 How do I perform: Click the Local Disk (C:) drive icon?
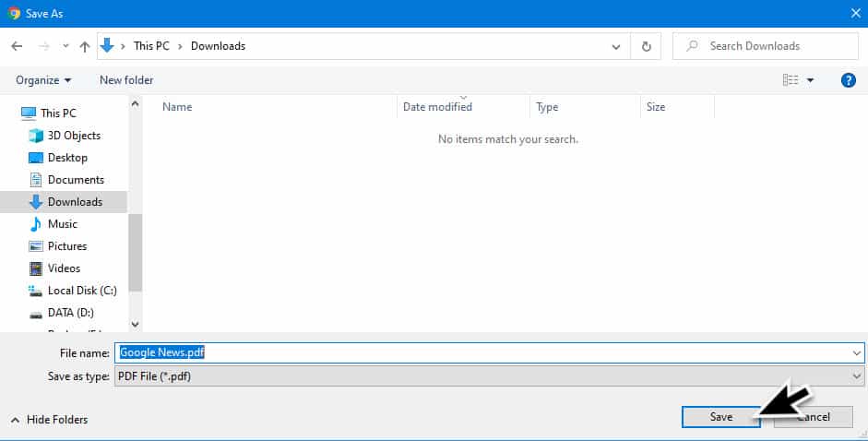pos(35,291)
